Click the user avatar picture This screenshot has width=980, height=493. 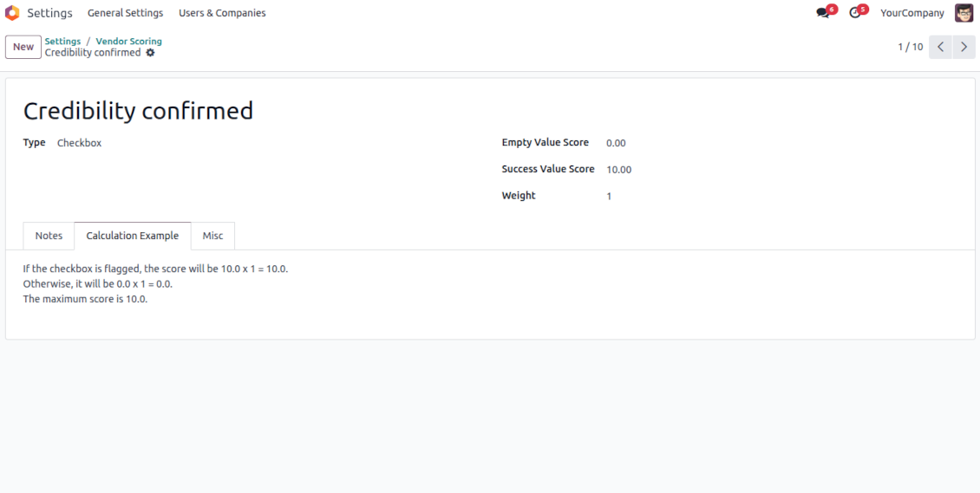[x=964, y=13]
